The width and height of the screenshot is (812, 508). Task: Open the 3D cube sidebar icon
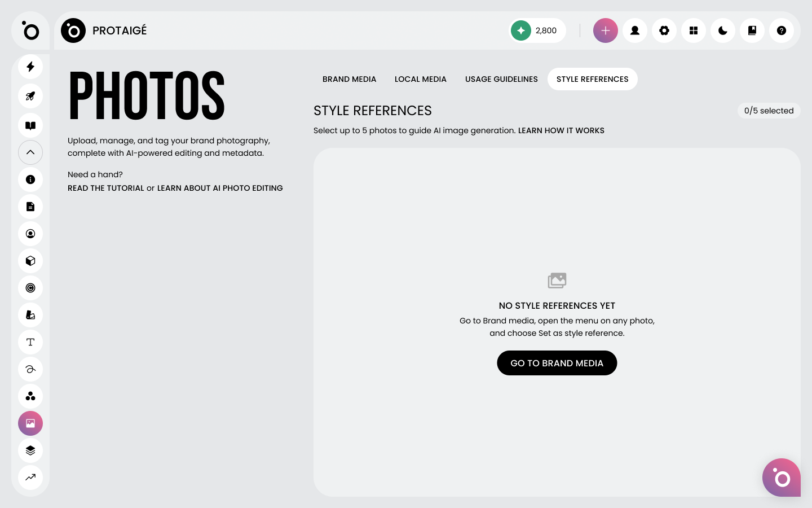coord(30,261)
